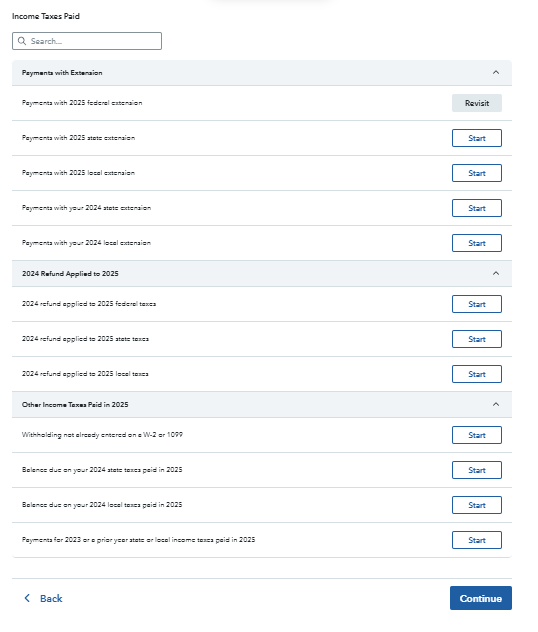Select '2024 refund applied to 2025 local taxes' text

point(85,374)
